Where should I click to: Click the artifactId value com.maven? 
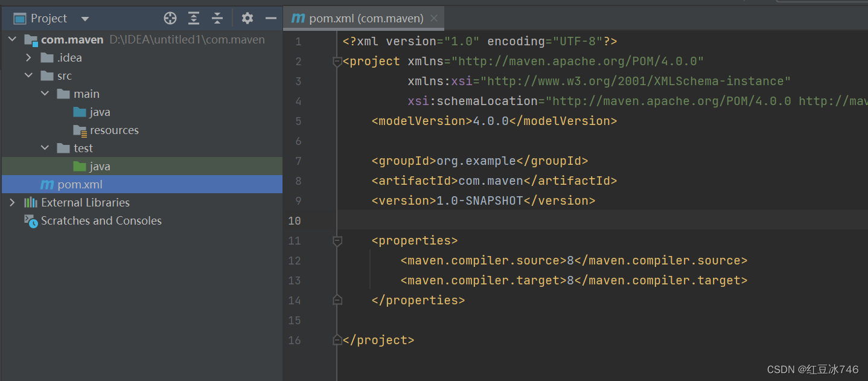[x=491, y=181]
